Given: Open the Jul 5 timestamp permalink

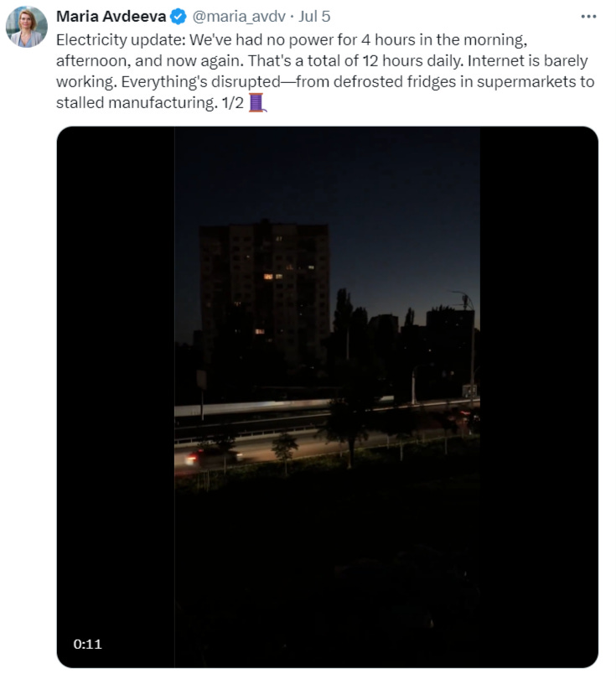Looking at the screenshot, I should [314, 17].
